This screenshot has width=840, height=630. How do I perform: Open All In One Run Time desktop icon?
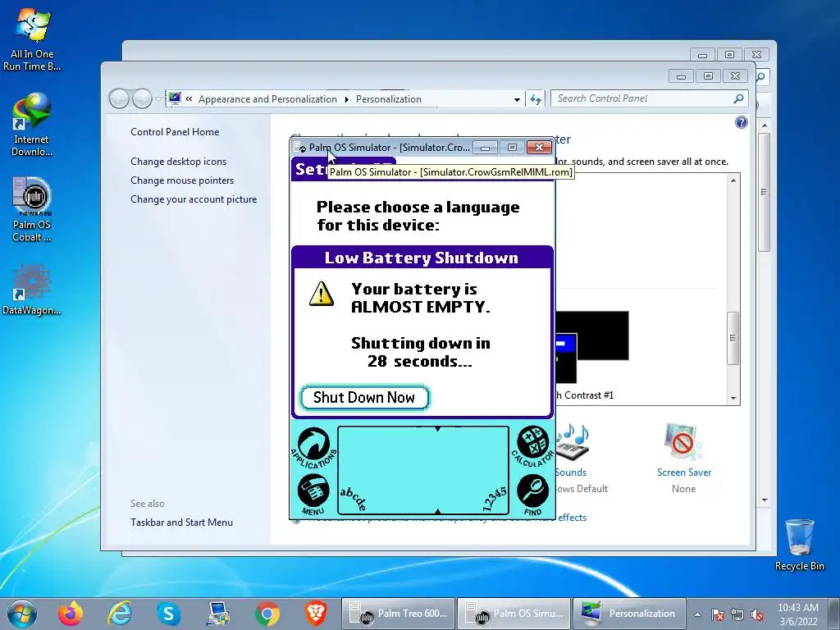point(32,39)
